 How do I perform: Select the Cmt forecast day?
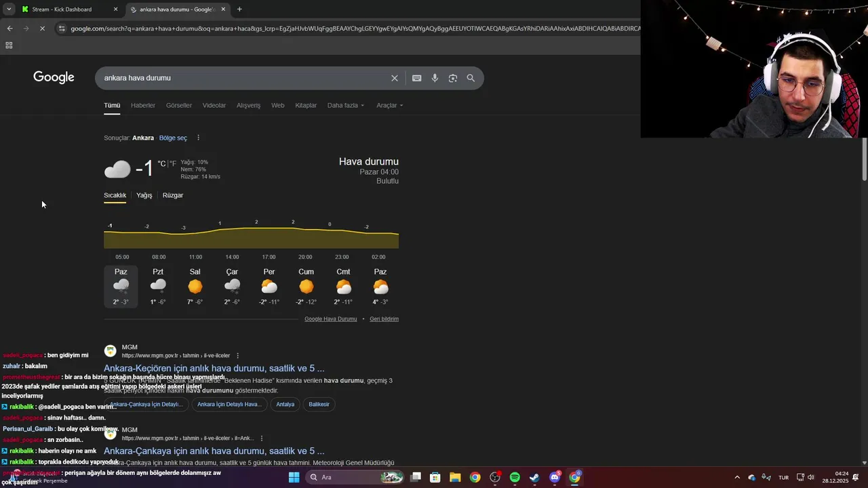[344, 286]
